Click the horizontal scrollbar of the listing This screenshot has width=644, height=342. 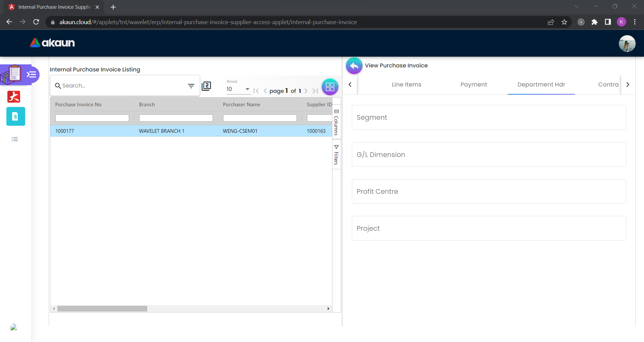(x=102, y=308)
